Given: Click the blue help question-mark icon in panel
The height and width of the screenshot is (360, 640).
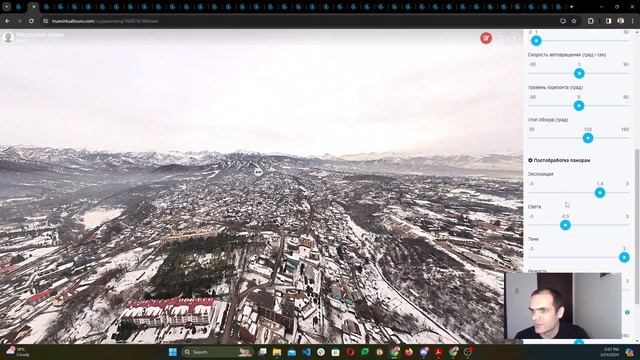Looking at the screenshot, I should tap(627, 312).
